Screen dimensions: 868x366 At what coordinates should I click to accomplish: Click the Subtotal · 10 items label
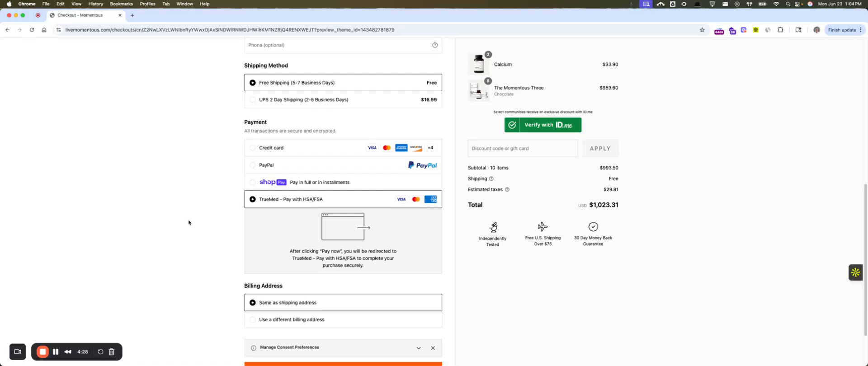[x=488, y=168]
